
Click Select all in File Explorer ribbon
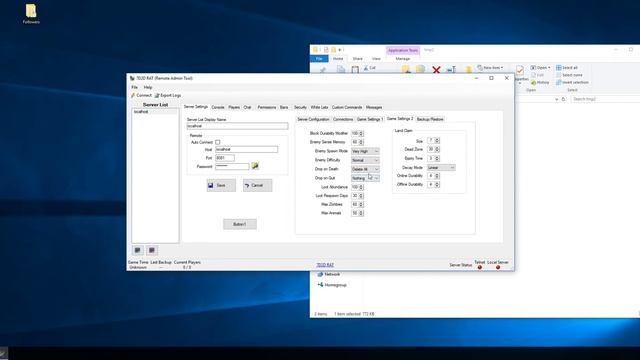pos(567,68)
